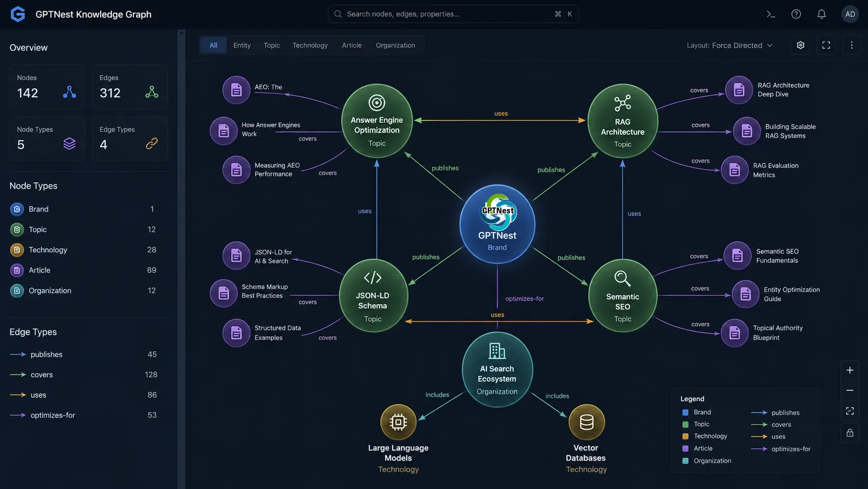Screen dimensions: 868x489
Task: Toggle fullscreen graph view
Action: point(826,45)
